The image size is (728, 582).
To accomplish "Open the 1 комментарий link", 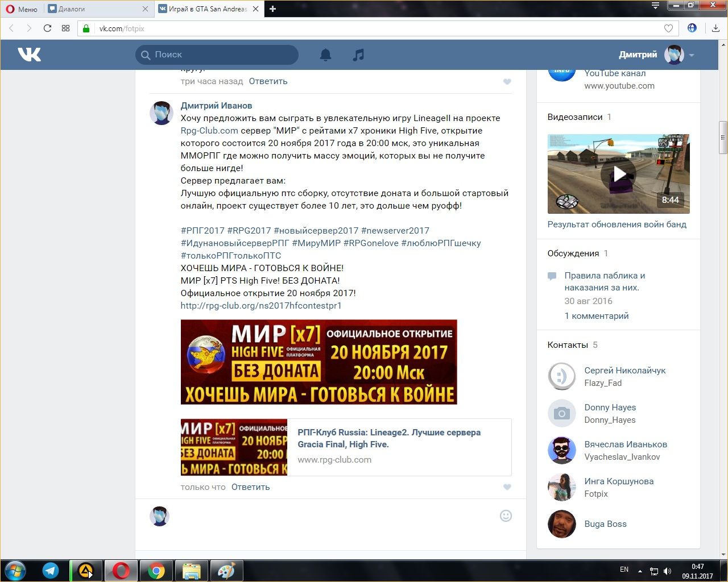I will click(597, 316).
